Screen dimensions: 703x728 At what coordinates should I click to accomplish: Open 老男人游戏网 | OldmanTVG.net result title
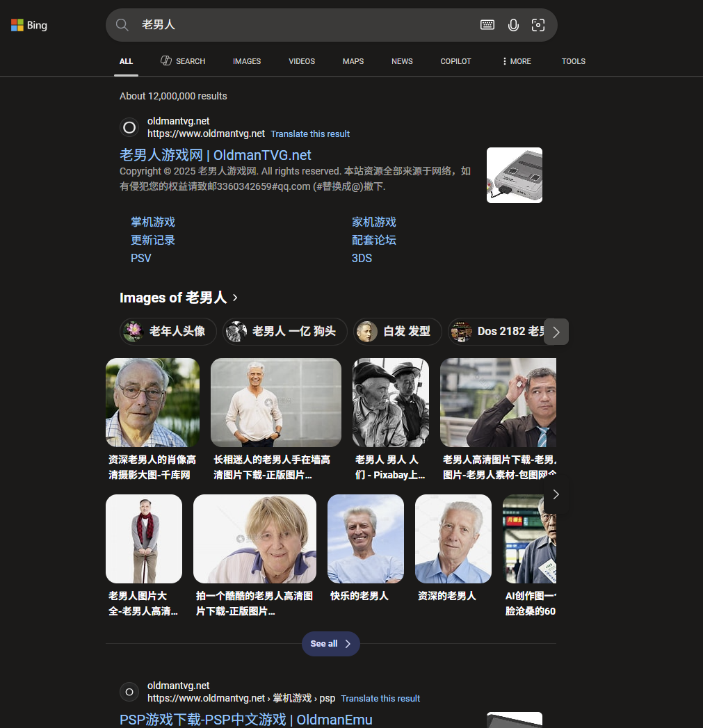tap(216, 155)
